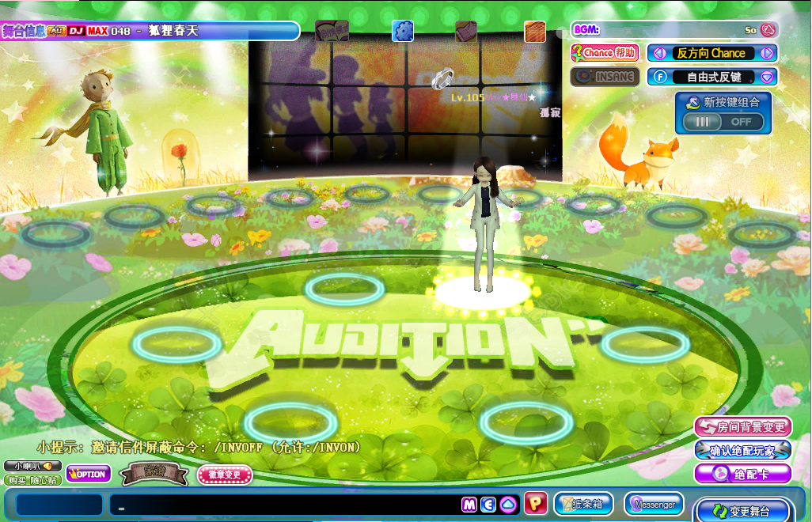
Task: Click the 反方向 Chance mode label
Action: tap(711, 53)
